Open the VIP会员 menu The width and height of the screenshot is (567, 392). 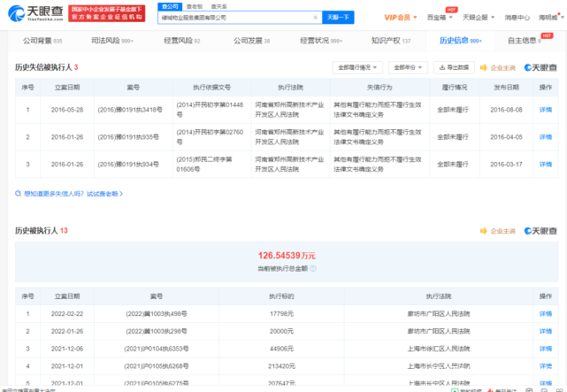pos(402,17)
